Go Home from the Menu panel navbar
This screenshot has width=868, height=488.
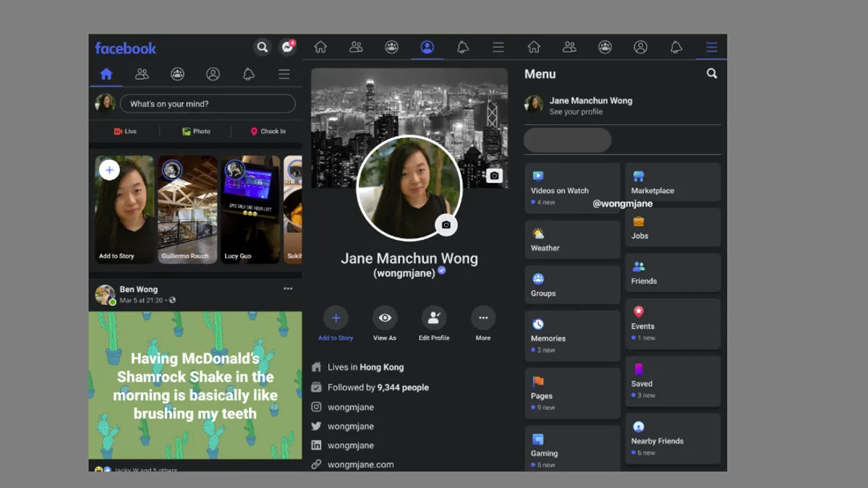(x=534, y=47)
